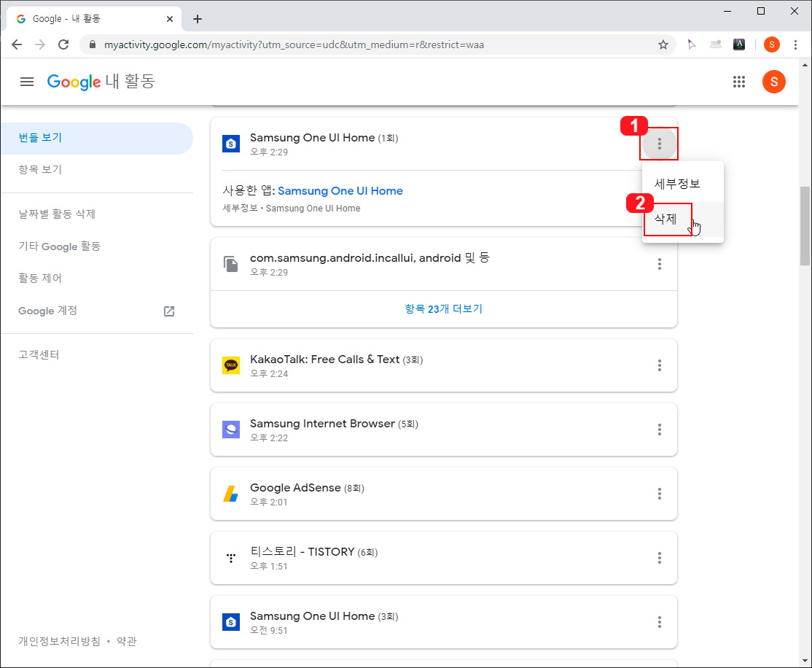Open 약관 link in footer

click(x=126, y=641)
